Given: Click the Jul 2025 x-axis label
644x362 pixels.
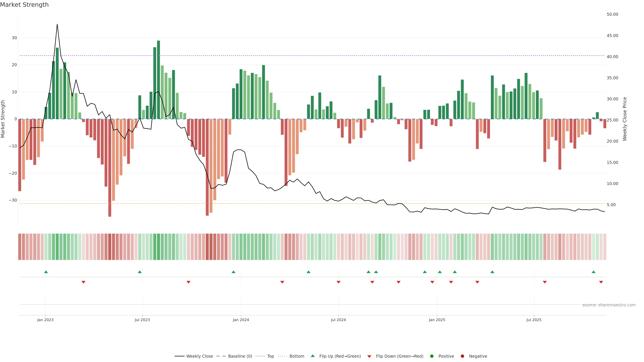Looking at the screenshot, I should coord(534,320).
